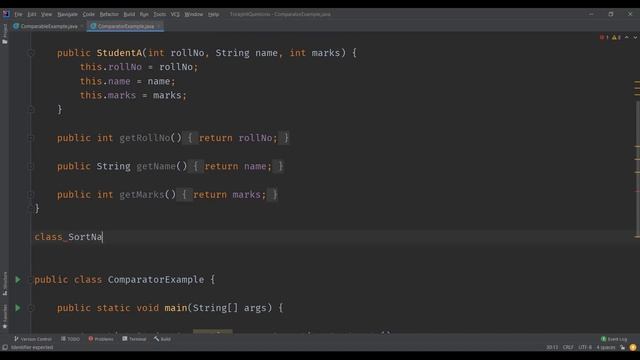
Task: Open the Tools menu
Action: (160, 14)
